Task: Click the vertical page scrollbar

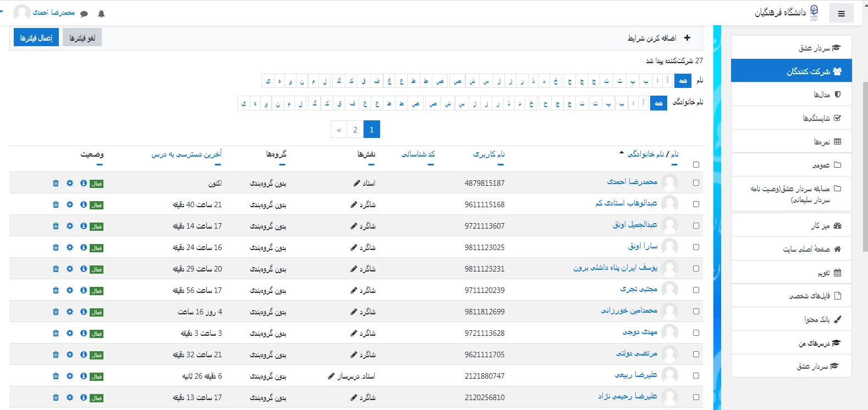Action: (865, 165)
